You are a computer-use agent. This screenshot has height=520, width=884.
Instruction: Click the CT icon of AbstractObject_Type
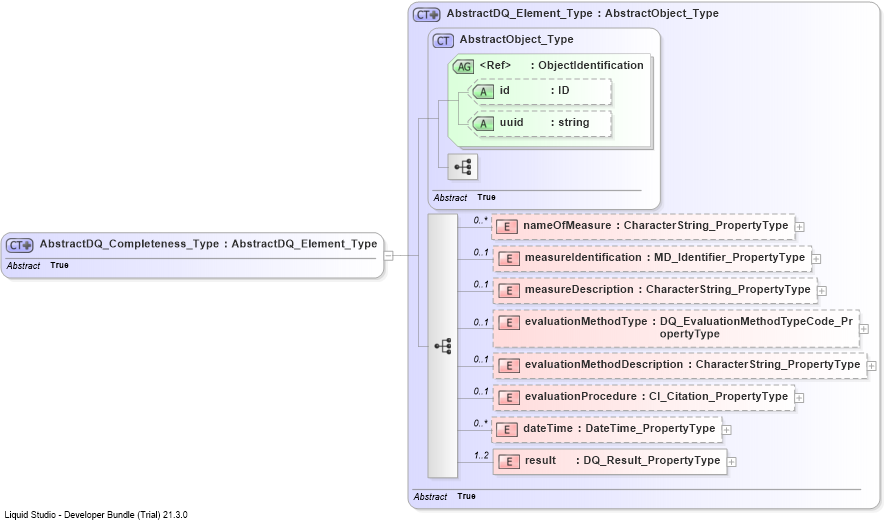(x=443, y=41)
